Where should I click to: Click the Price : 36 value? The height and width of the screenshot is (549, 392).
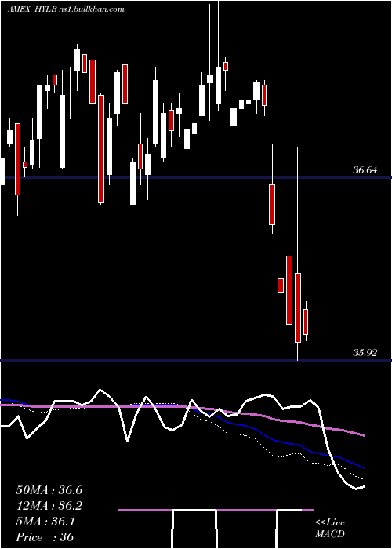[x=45, y=537]
